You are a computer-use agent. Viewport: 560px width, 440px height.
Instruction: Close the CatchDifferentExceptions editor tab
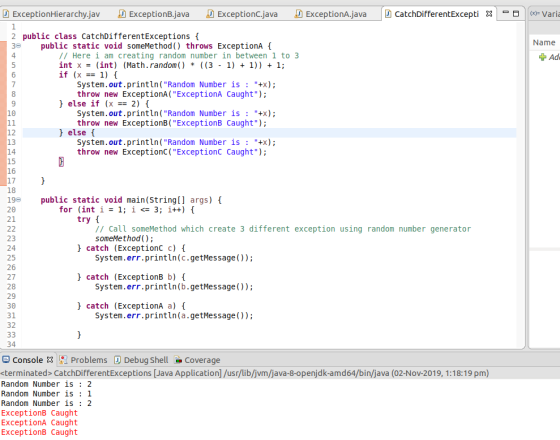pos(489,14)
